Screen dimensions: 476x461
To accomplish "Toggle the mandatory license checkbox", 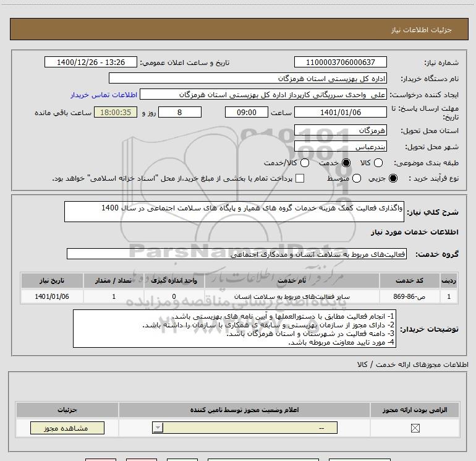I will tap(415, 428).
